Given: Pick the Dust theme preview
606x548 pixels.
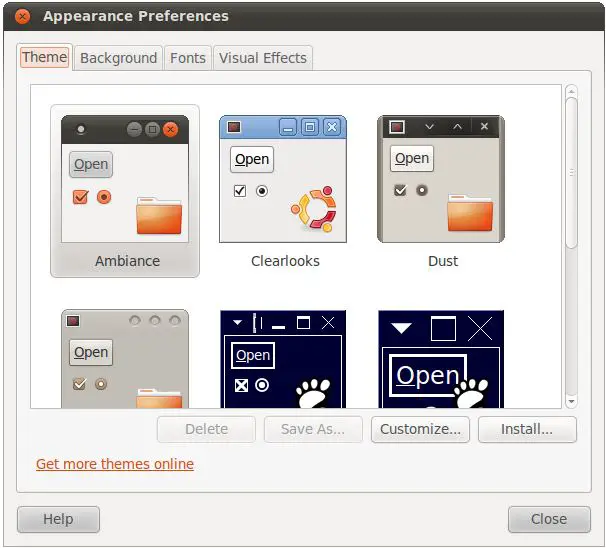Looking at the screenshot, I should tap(441, 190).
